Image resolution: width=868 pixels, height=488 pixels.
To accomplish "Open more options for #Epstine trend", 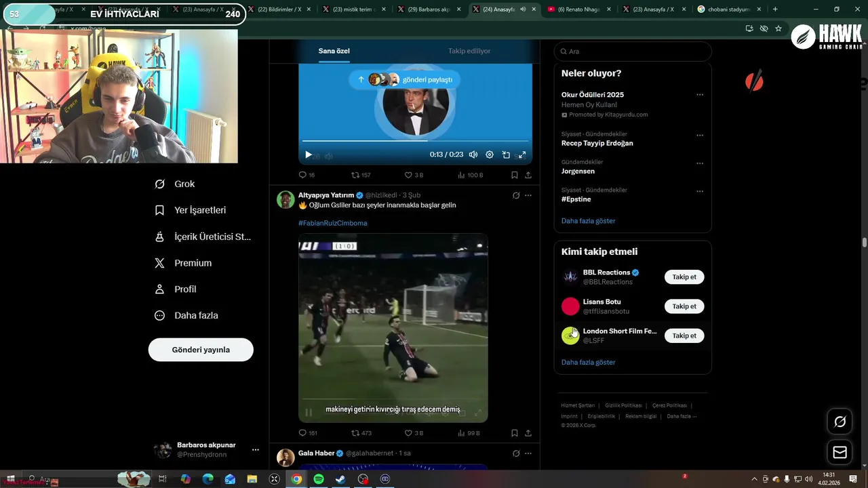I will tap(700, 191).
